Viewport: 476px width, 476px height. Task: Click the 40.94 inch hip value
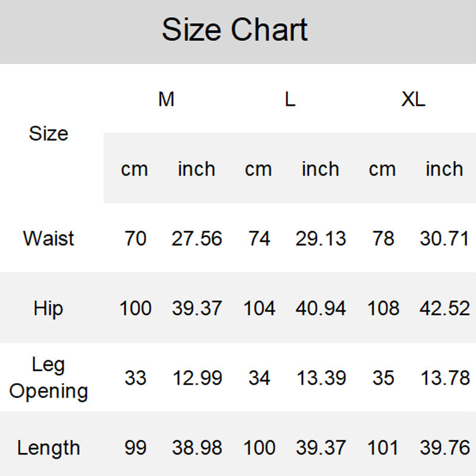tap(321, 308)
